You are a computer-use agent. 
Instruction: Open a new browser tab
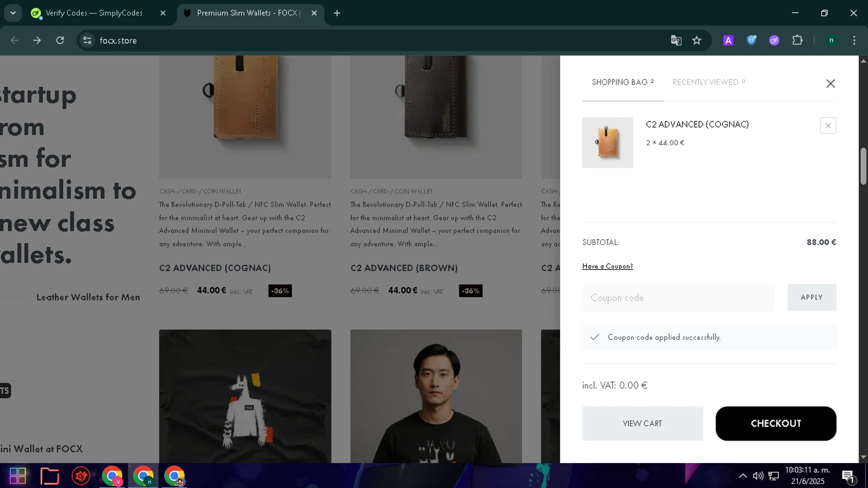pyautogui.click(x=337, y=13)
